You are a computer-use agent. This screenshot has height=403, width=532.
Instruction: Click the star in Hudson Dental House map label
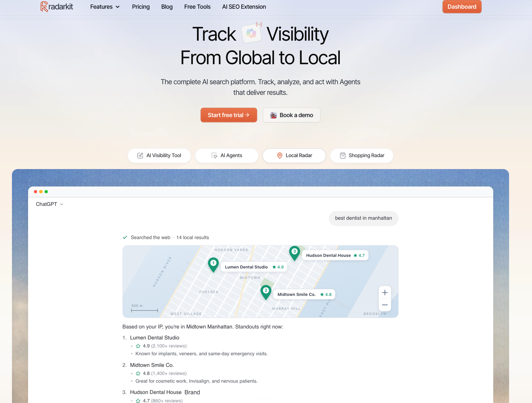(355, 256)
